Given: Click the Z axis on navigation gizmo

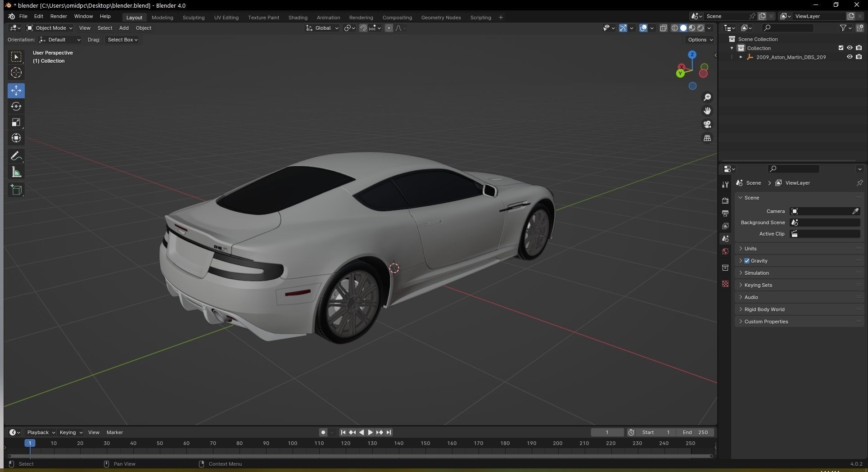Looking at the screenshot, I should click(x=692, y=54).
